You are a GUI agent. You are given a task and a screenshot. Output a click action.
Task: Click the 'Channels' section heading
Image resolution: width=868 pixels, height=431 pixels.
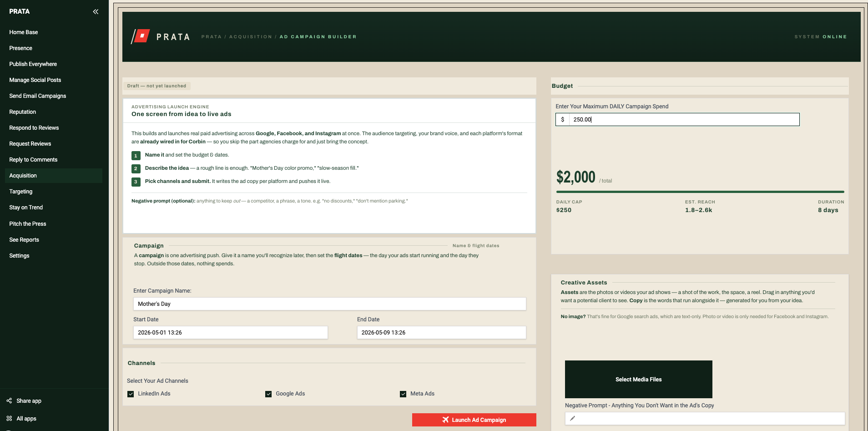click(141, 363)
